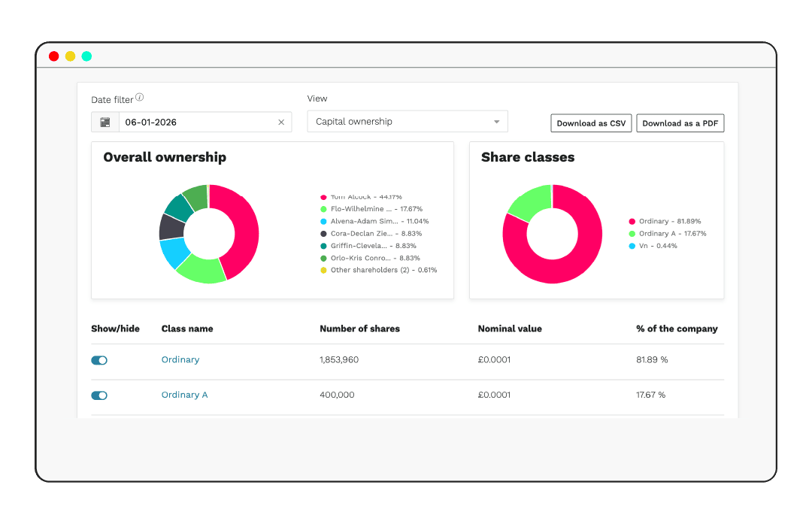The width and height of the screenshot is (812, 524).
Task: Open the Overall ownership panel header
Action: [165, 157]
